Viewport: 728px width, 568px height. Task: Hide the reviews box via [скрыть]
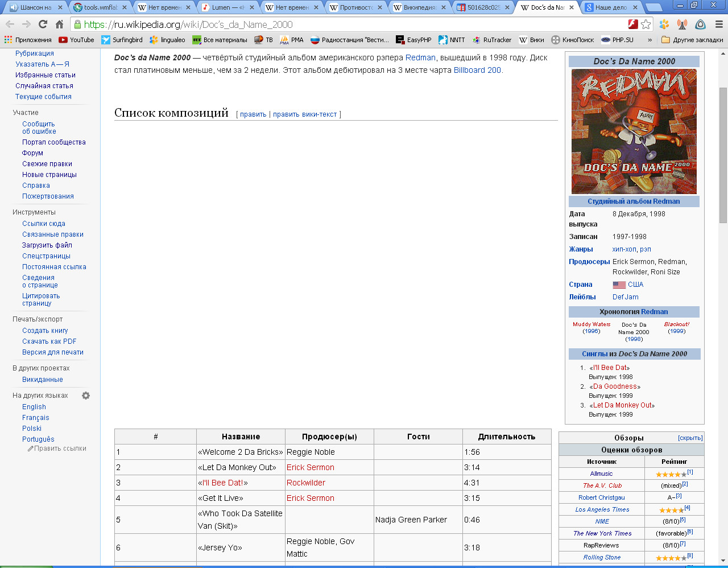[x=690, y=438]
